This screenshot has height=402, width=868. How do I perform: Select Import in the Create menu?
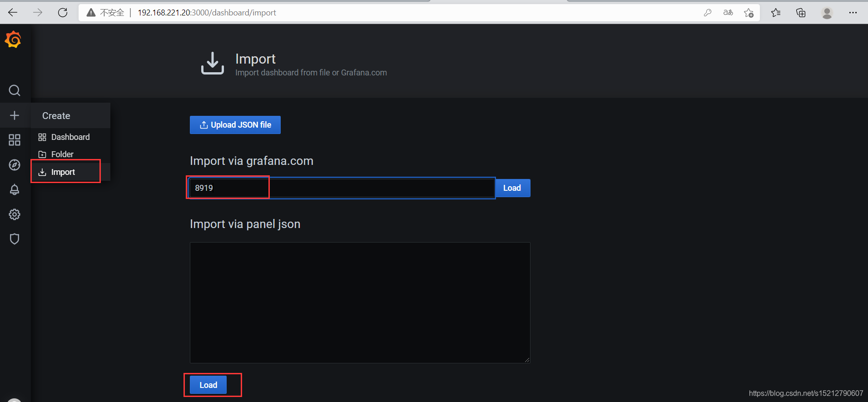coord(70,172)
